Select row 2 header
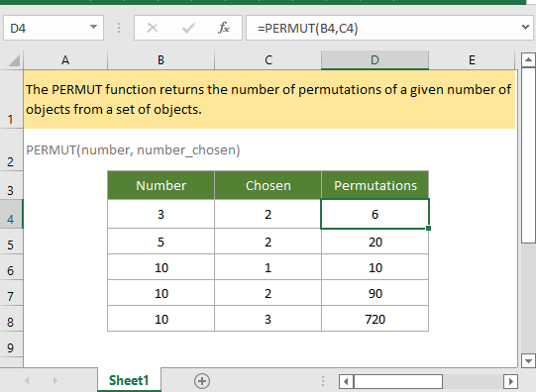536x392 pixels. tap(11, 149)
